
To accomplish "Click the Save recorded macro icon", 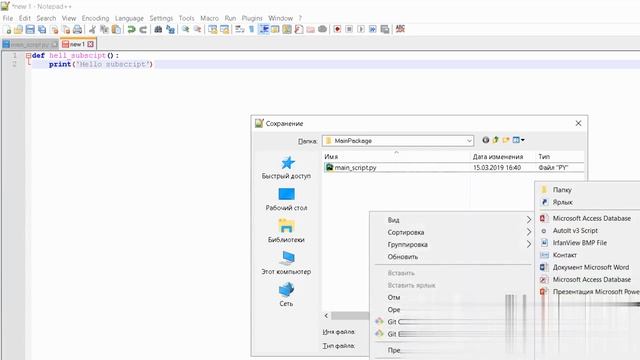I will coord(384,29).
